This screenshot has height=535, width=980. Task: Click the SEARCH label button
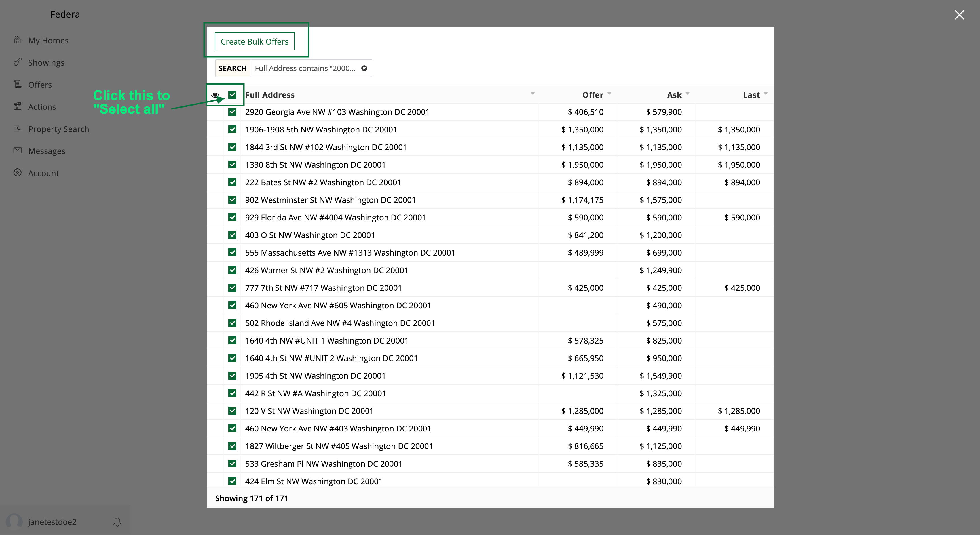233,68
